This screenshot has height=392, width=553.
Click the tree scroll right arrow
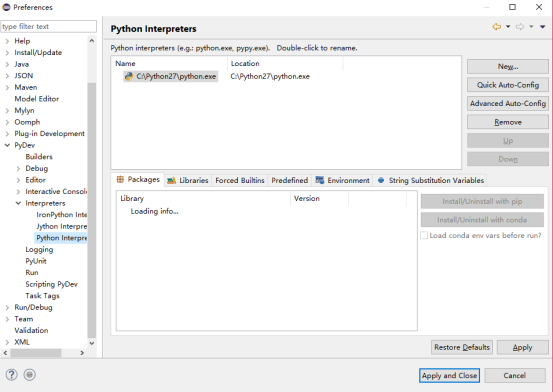[82, 352]
